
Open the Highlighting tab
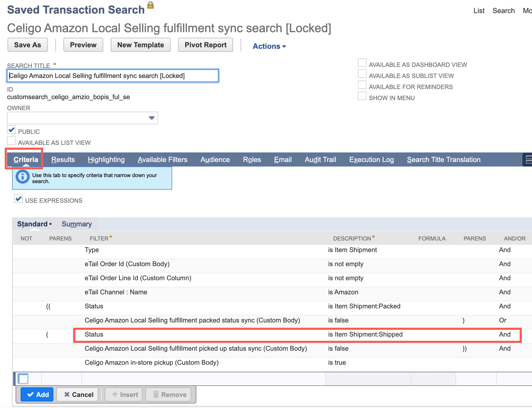(106, 159)
